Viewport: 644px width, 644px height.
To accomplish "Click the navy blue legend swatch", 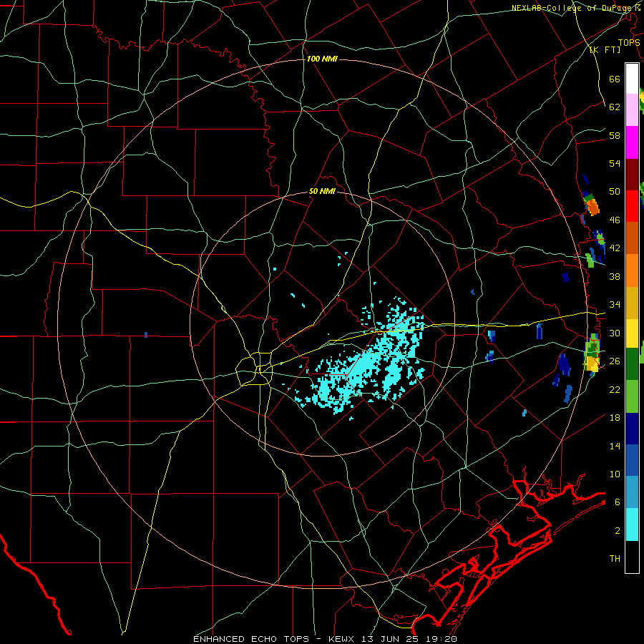I will tap(632, 429).
